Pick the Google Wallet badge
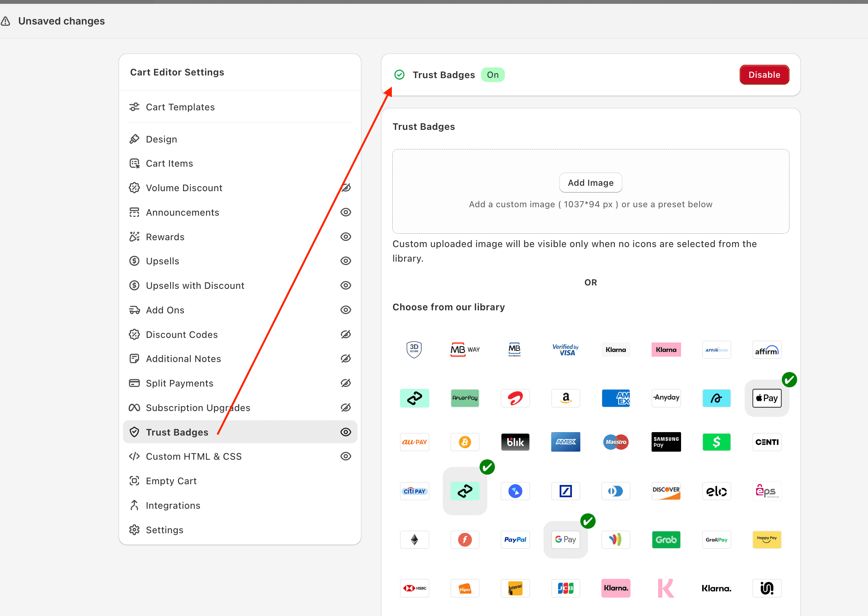Image resolution: width=868 pixels, height=616 pixels. point(616,540)
